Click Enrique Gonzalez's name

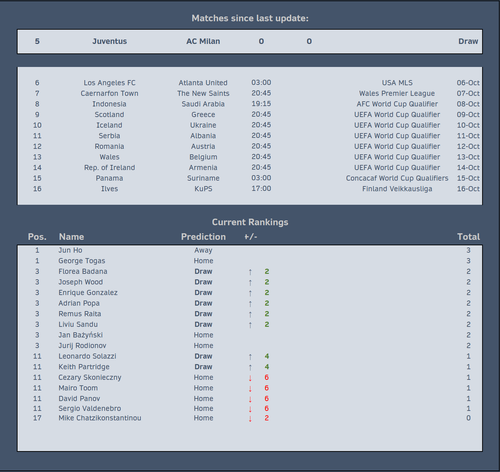tap(88, 293)
